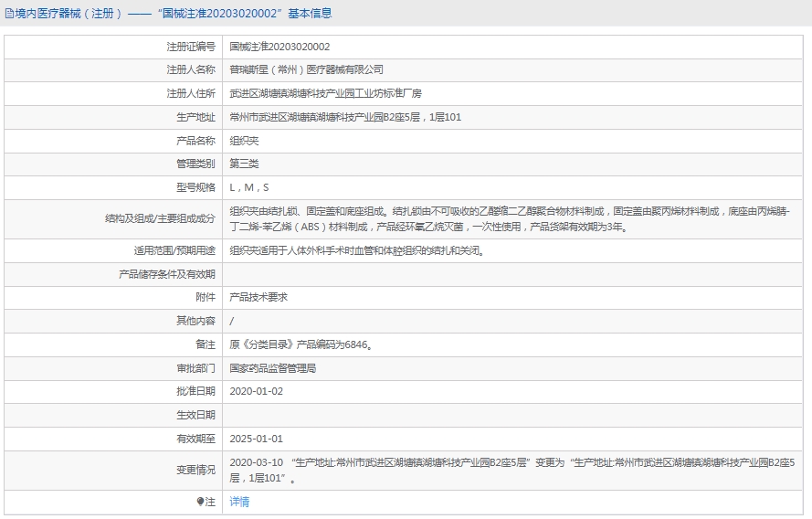Click the bulb icon beside the 注 label

click(x=201, y=502)
